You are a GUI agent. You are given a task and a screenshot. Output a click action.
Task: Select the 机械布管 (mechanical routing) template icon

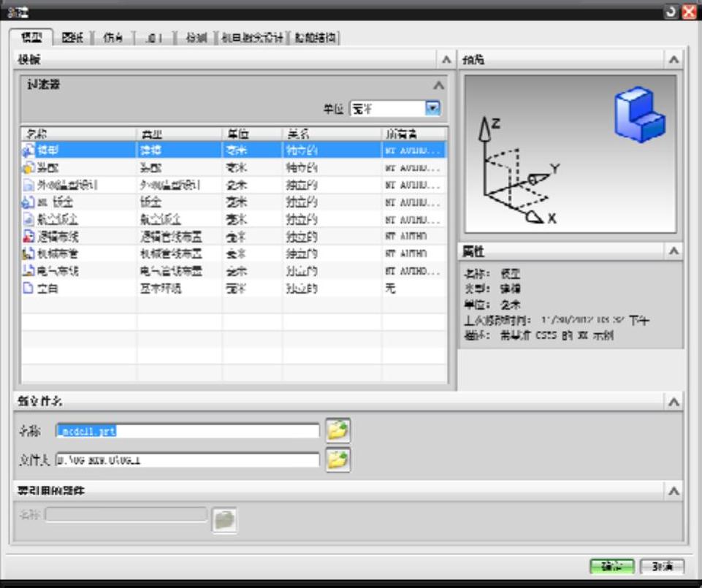[28, 253]
